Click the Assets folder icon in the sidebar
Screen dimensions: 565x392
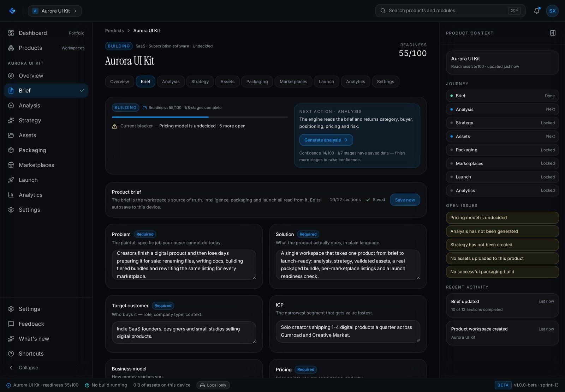click(x=11, y=135)
